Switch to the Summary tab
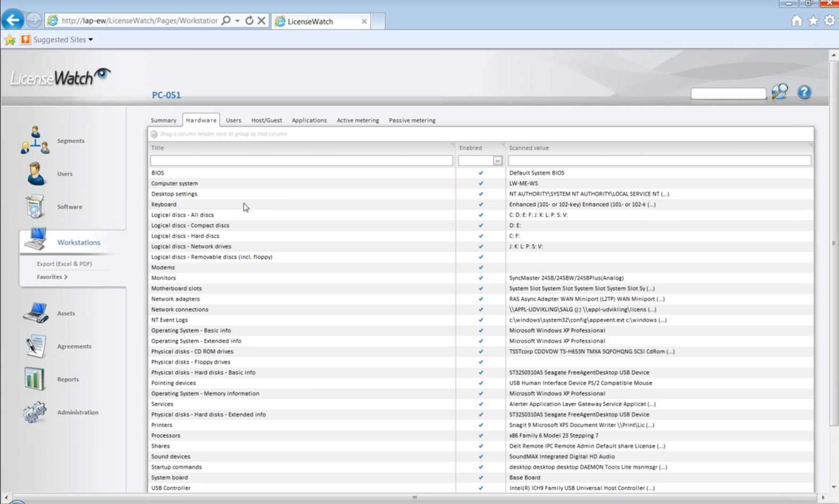Screen dimensions: 839x504 coord(163,120)
